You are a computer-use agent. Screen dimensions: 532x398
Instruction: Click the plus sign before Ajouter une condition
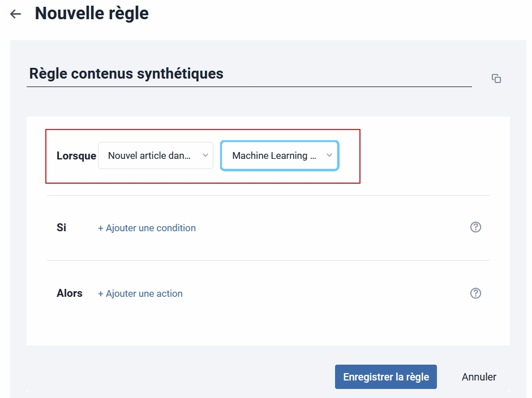coord(100,228)
